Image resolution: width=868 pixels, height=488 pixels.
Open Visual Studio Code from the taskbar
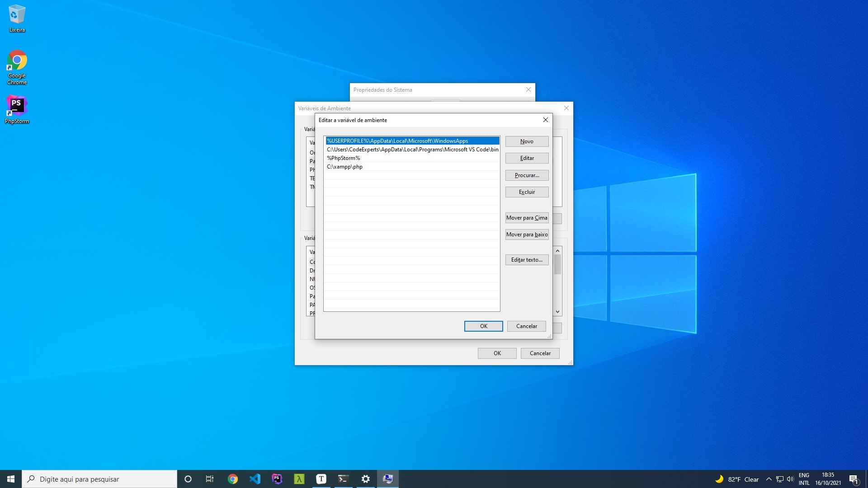coord(255,479)
